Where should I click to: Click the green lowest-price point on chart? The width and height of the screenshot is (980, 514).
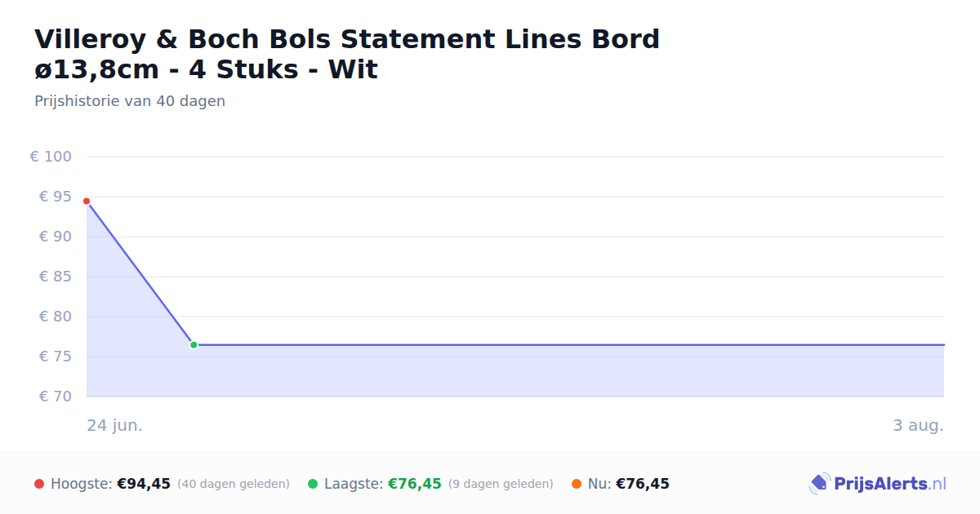(x=194, y=345)
